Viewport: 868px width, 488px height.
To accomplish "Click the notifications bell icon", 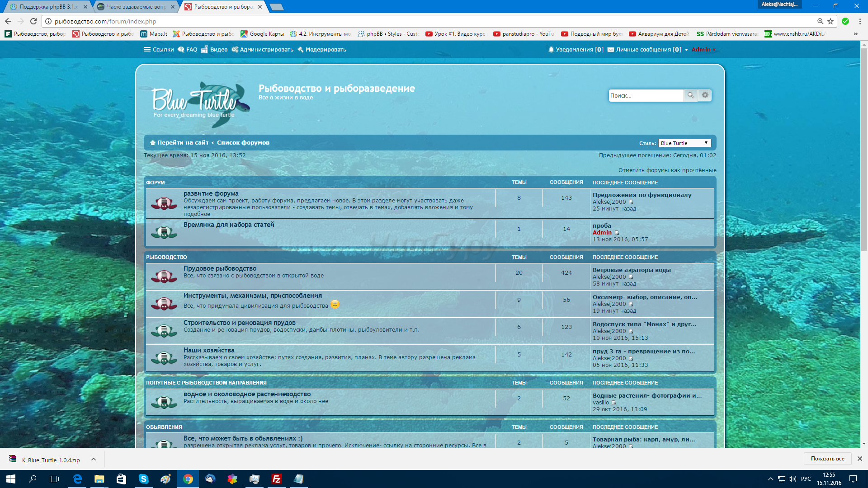I will point(551,50).
